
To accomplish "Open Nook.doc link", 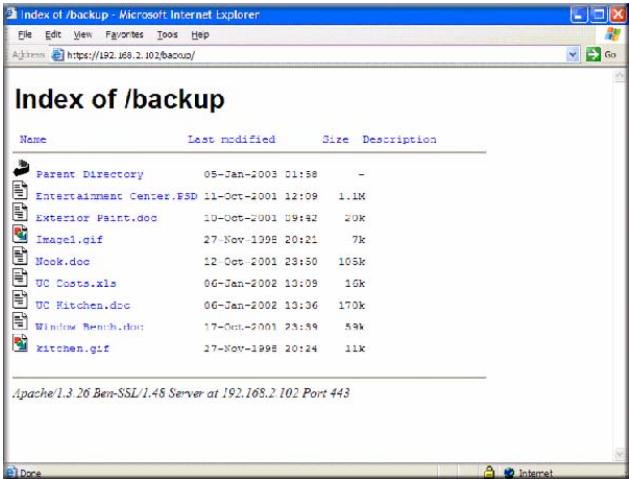I will pos(63,262).
